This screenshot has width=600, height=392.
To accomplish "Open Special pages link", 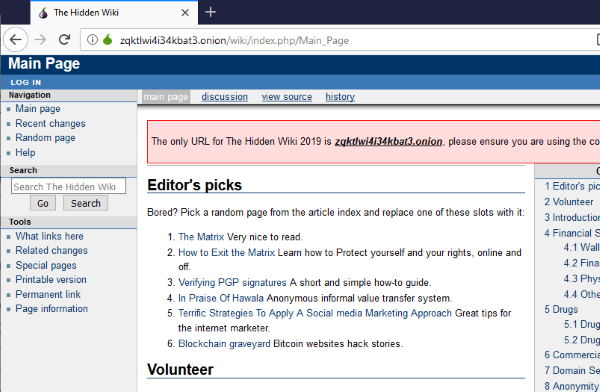I will 46,265.
